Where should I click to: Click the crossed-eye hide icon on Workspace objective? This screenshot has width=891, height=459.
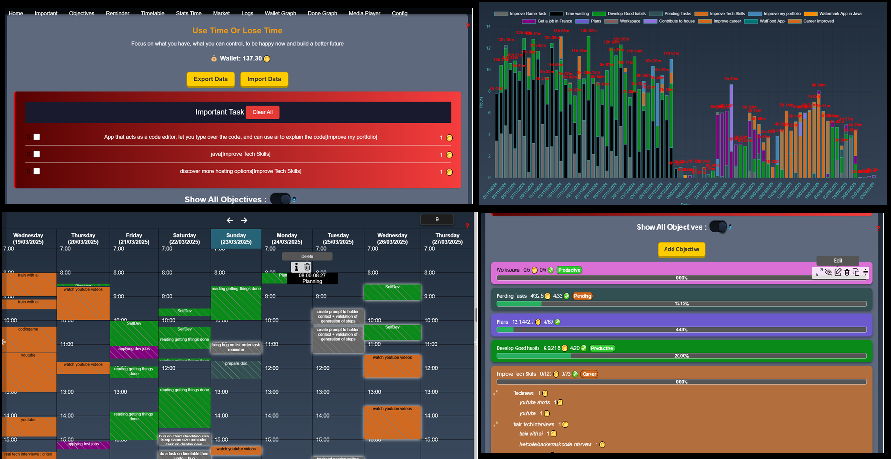828,272
